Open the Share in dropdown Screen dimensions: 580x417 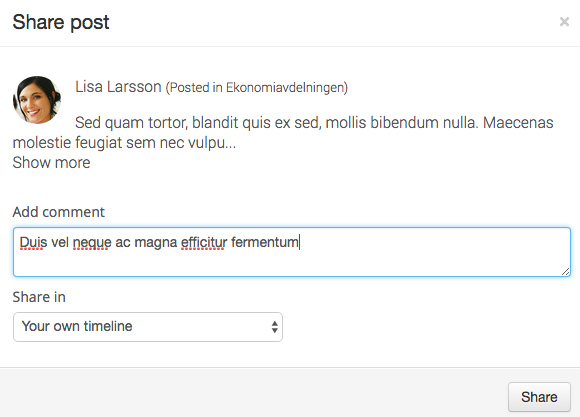(x=148, y=327)
